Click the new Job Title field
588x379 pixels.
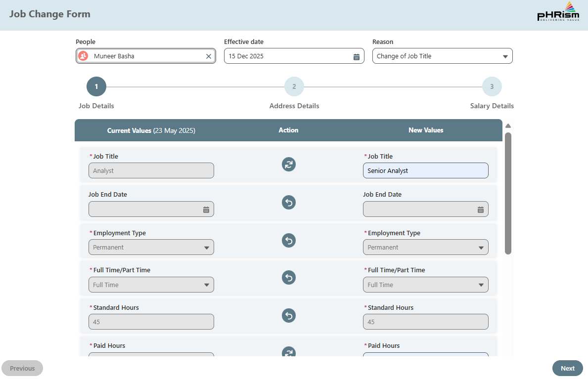(x=425, y=170)
